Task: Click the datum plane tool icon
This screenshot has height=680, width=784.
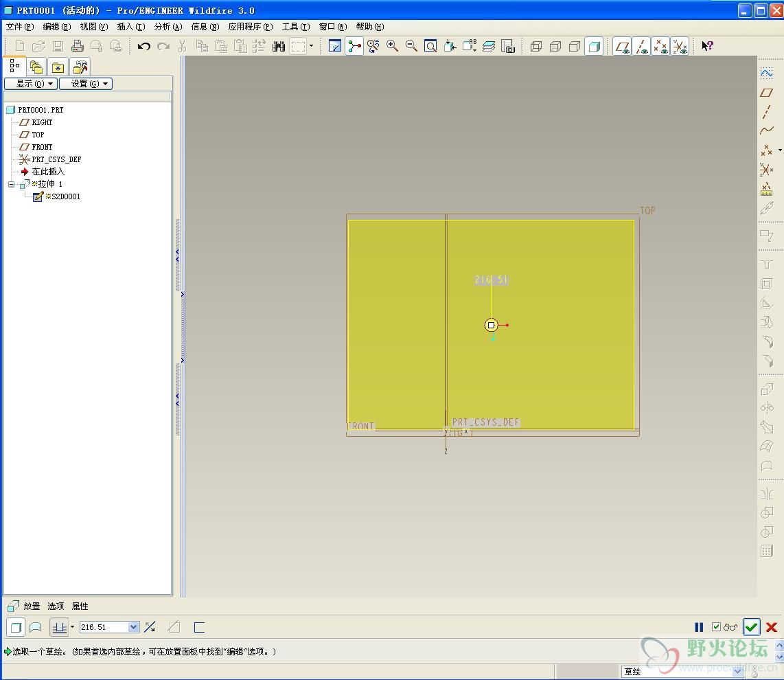Action: click(767, 93)
